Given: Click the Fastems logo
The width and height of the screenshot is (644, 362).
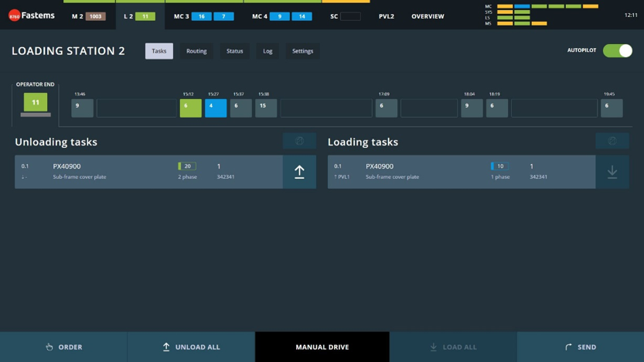Looking at the screenshot, I should 32,15.
